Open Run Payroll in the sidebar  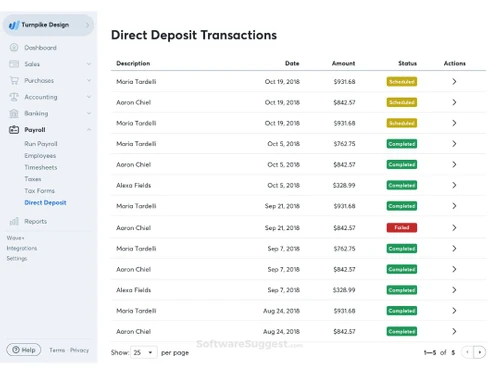point(41,144)
